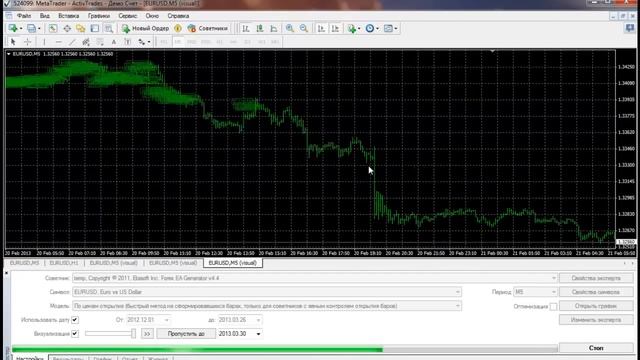This screenshot has height=360, width=640.
Task: Open MetaEditor with the yellow icon
Action: [178, 28]
